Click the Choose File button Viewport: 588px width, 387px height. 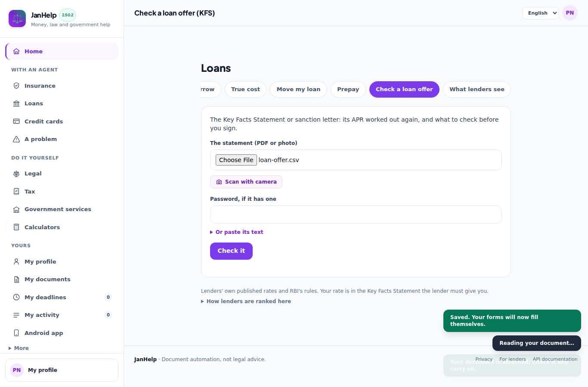pyautogui.click(x=236, y=160)
